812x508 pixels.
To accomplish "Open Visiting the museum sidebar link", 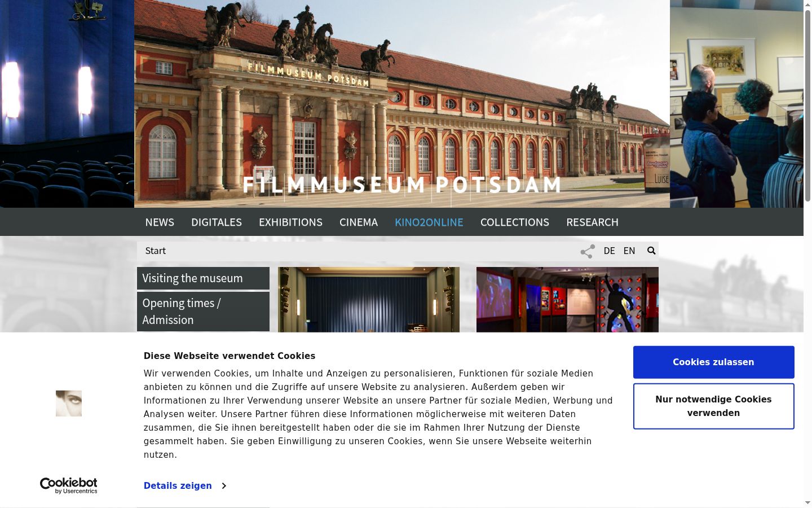I will tap(203, 278).
